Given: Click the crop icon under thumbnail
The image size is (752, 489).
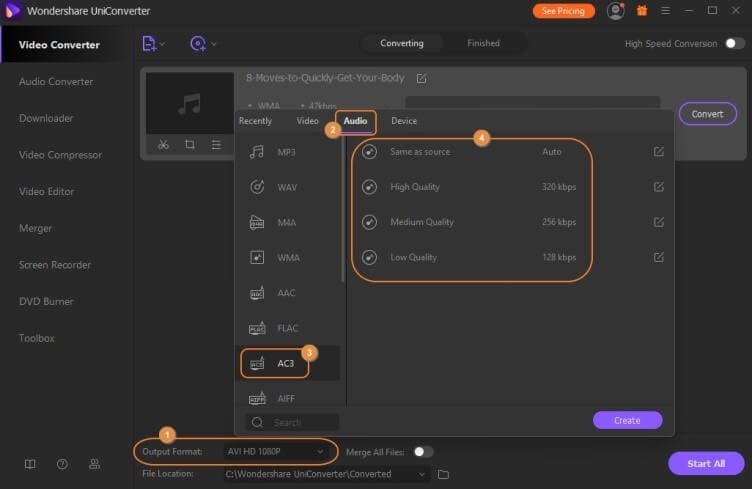Looking at the screenshot, I should 189,144.
